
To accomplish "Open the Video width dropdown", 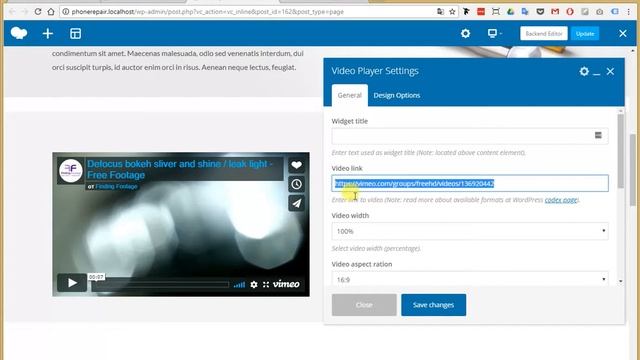I will coord(470,231).
